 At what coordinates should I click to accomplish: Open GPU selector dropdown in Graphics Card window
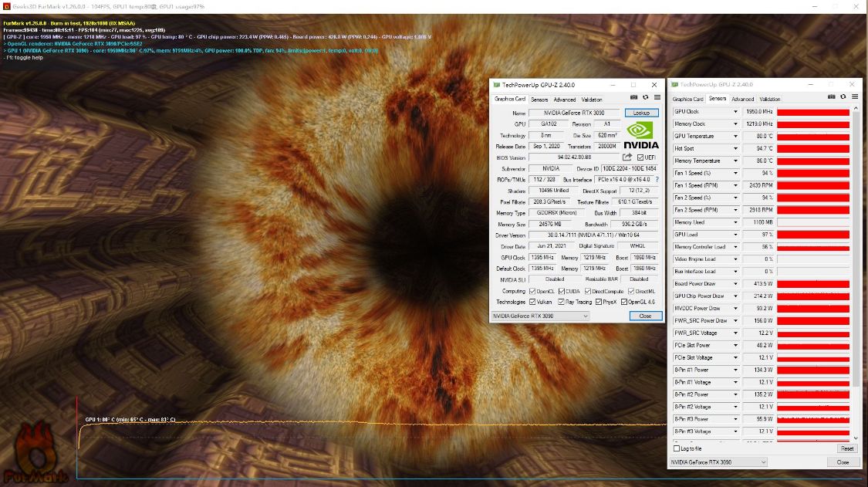[540, 316]
